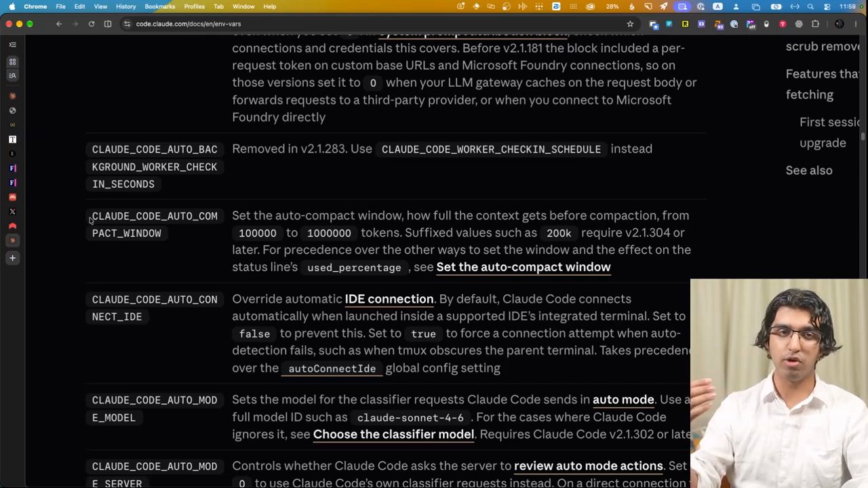
Task: Open the Window menu
Action: [243, 7]
